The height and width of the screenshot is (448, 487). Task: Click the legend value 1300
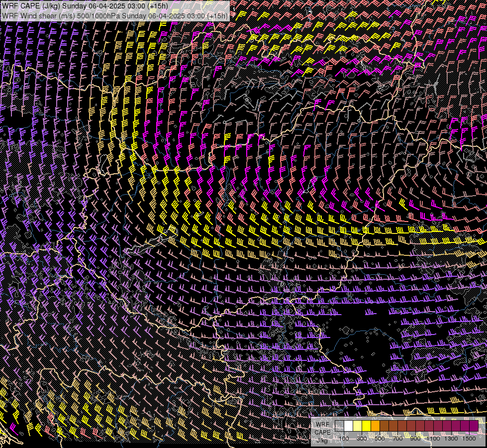pos(451,439)
